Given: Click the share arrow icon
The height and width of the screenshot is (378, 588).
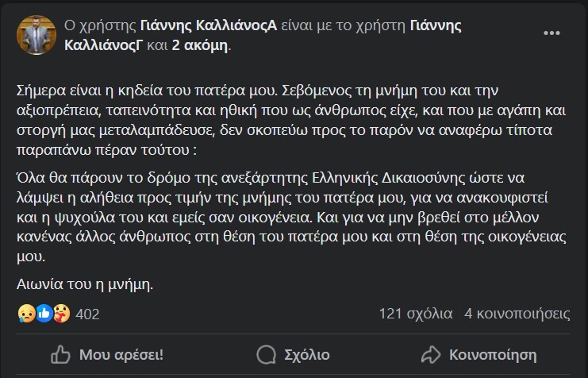Looking at the screenshot, I should [x=431, y=353].
